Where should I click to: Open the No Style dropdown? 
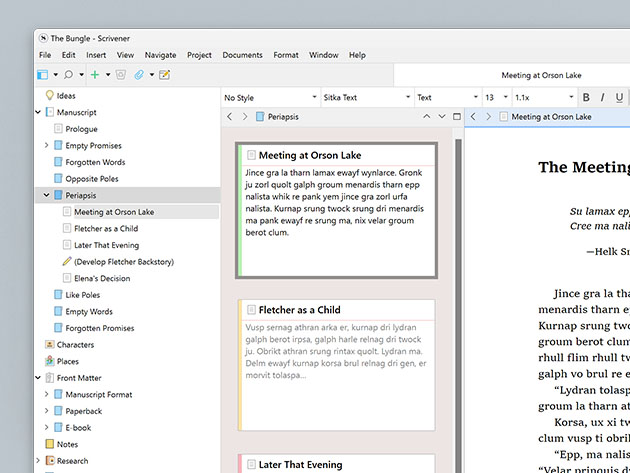tap(270, 97)
